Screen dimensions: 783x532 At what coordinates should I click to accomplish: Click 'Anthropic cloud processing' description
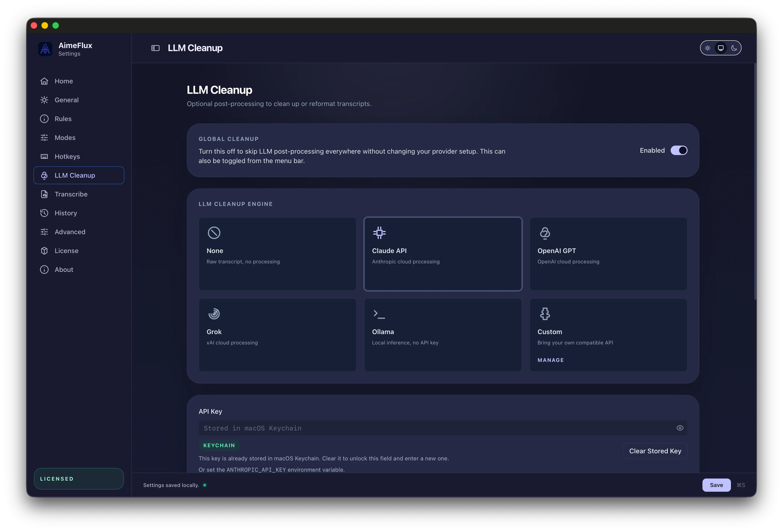(406, 262)
